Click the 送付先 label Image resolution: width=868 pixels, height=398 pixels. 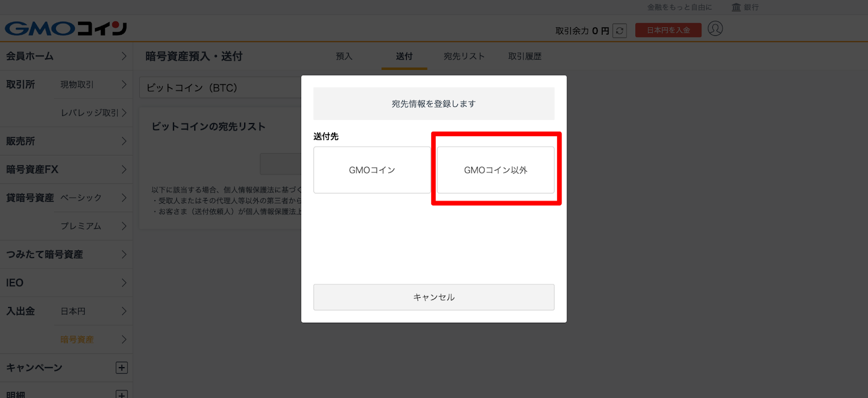326,136
